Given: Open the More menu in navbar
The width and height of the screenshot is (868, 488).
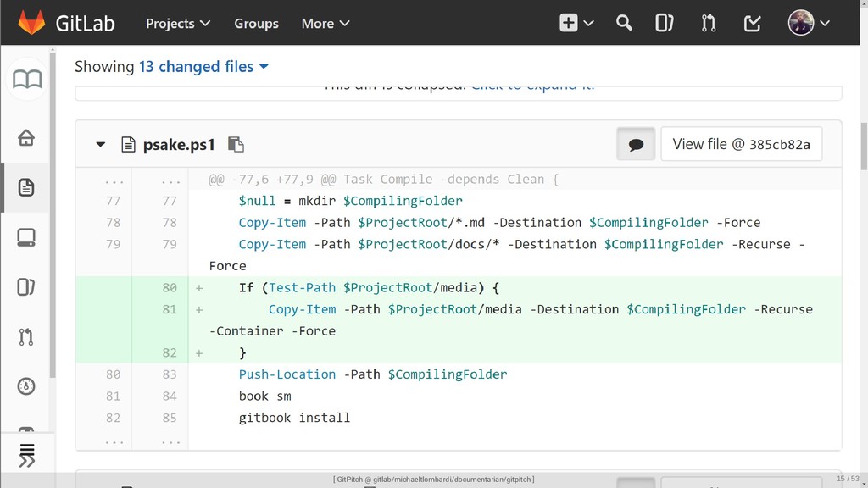Looking at the screenshot, I should 325,23.
